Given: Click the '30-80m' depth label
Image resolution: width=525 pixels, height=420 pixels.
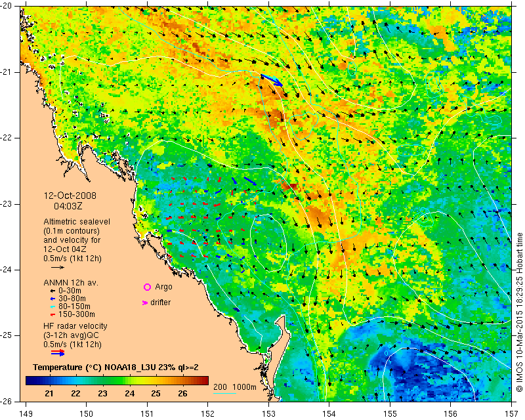Looking at the screenshot, I should tap(72, 299).
